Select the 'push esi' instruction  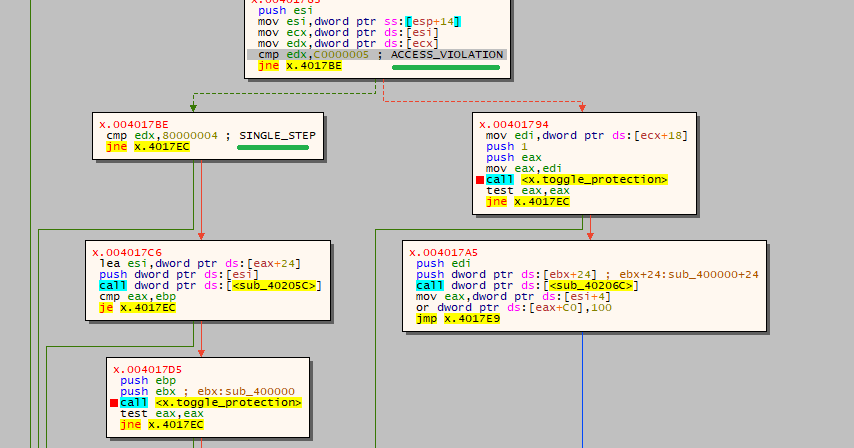[285, 11]
